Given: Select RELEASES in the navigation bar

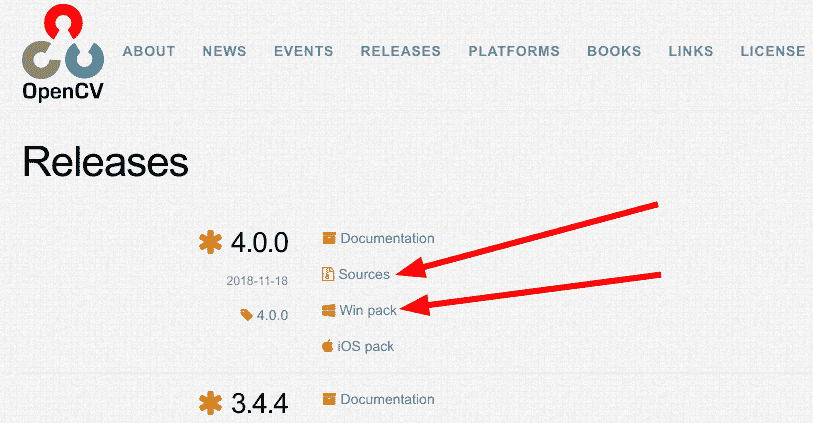Looking at the screenshot, I should tap(400, 51).
